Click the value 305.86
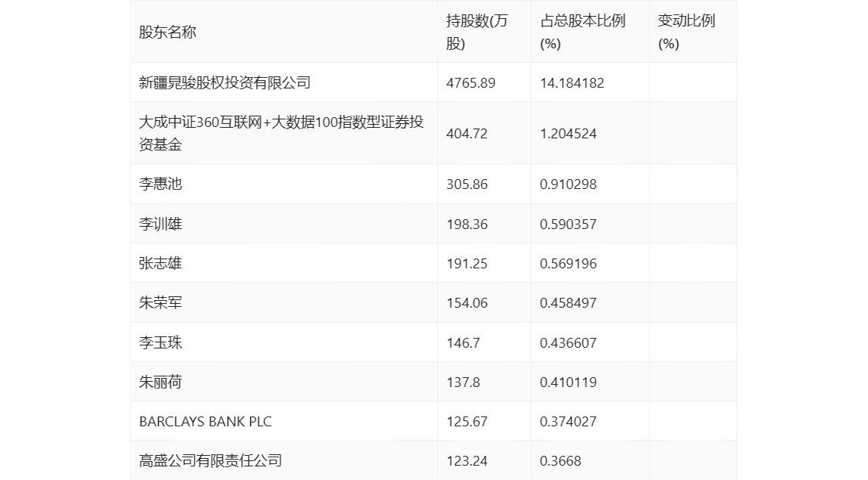This screenshot has width=868, height=480. coord(467,184)
